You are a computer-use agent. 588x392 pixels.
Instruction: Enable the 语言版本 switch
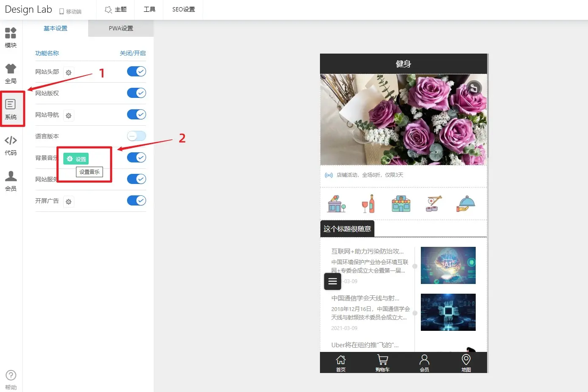(x=136, y=136)
